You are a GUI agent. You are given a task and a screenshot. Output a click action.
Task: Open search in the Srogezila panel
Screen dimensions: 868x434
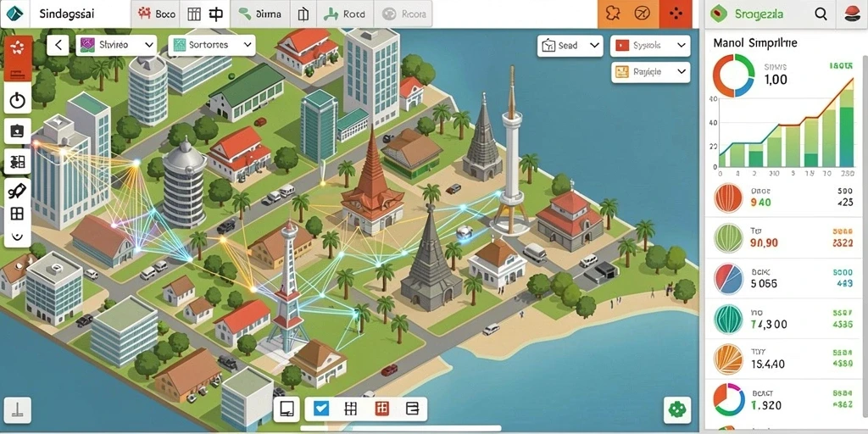[x=821, y=14]
